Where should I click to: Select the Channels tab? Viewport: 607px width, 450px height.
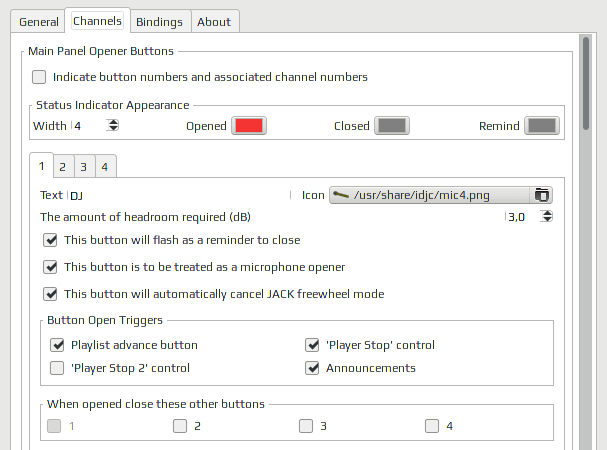97,21
